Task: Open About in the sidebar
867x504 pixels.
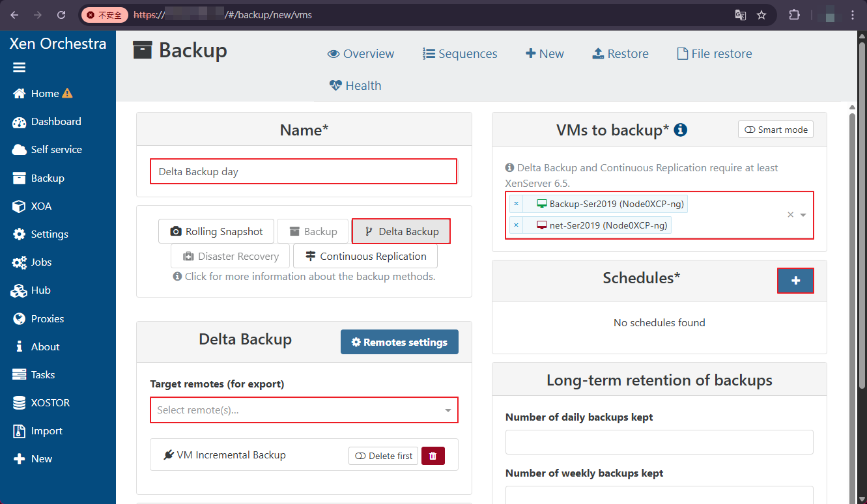Action: [x=36, y=346]
